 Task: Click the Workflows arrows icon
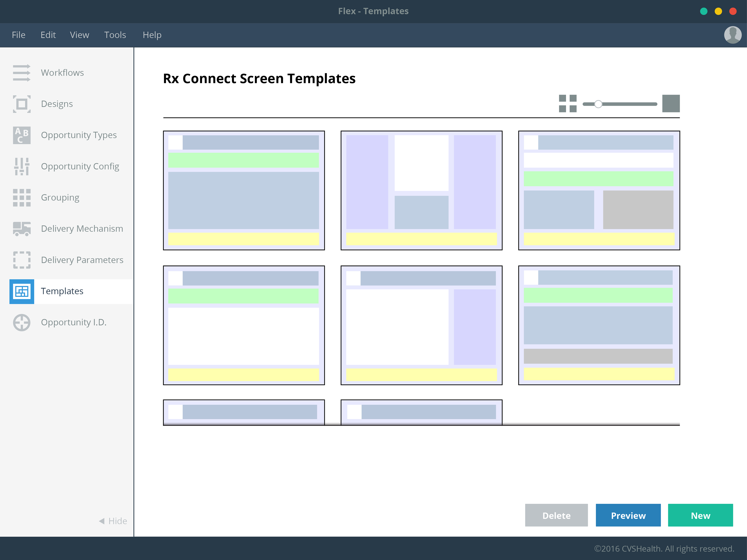tap(22, 73)
